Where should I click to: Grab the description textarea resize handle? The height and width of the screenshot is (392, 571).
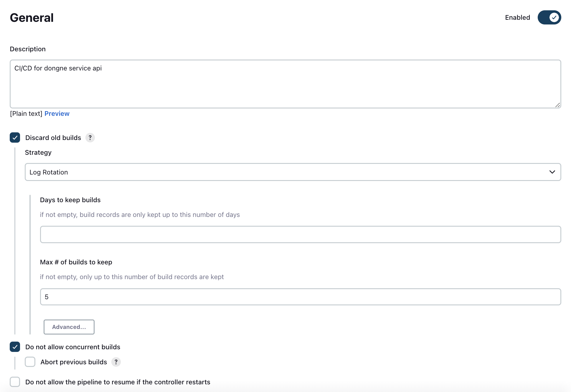coord(557,105)
